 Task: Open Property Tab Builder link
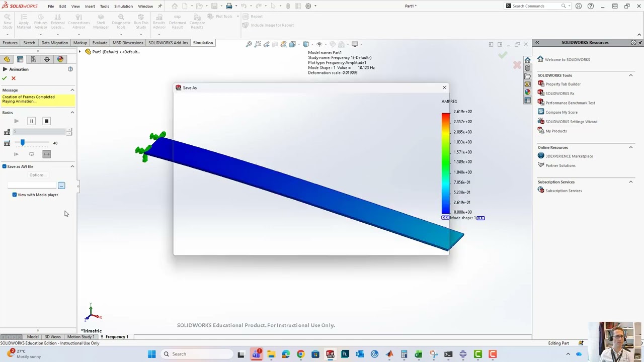563,84
